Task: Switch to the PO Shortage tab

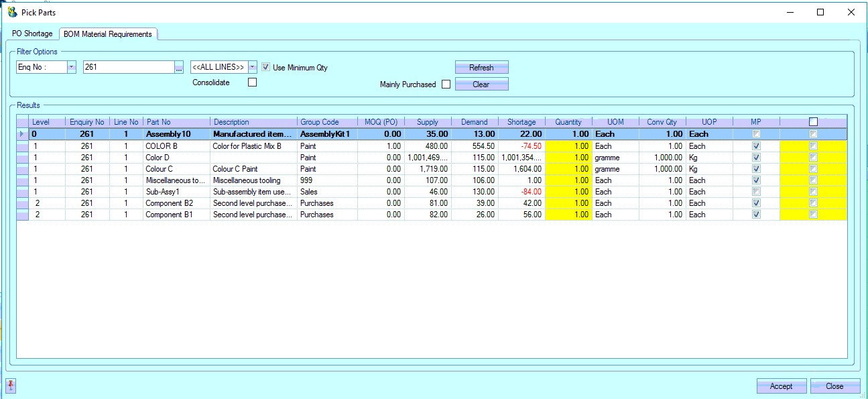Action: coord(32,34)
